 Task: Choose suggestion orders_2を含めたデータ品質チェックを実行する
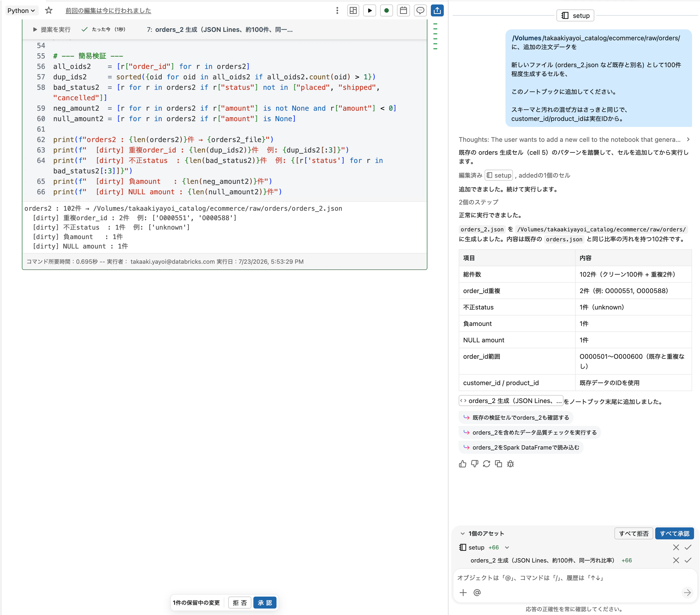coord(529,432)
